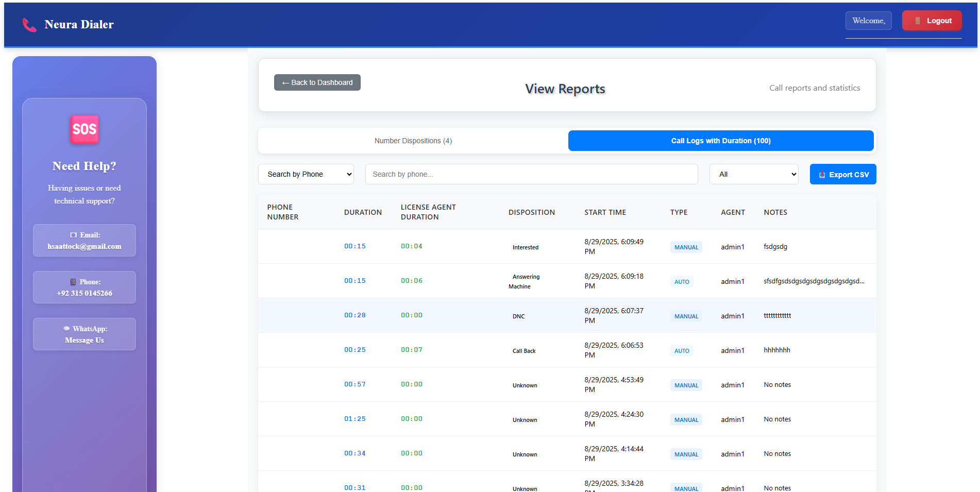Select the AUTO badge in Answering Machine row
Image resolution: width=980 pixels, height=492 pixels.
[681, 282]
